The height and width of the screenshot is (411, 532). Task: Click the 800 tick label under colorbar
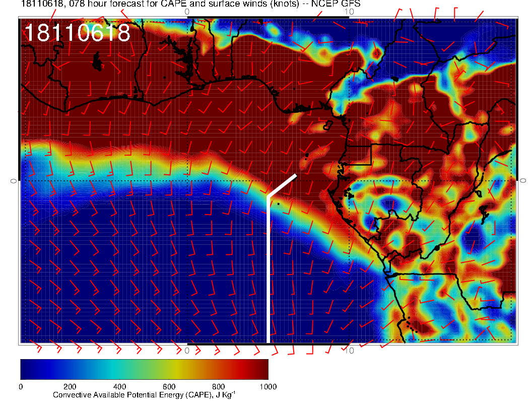[219, 387]
